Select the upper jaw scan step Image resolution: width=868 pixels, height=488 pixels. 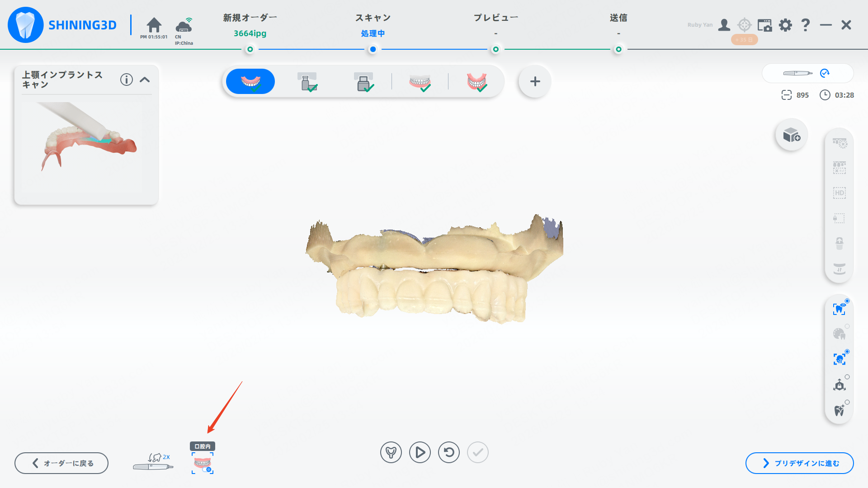click(250, 82)
